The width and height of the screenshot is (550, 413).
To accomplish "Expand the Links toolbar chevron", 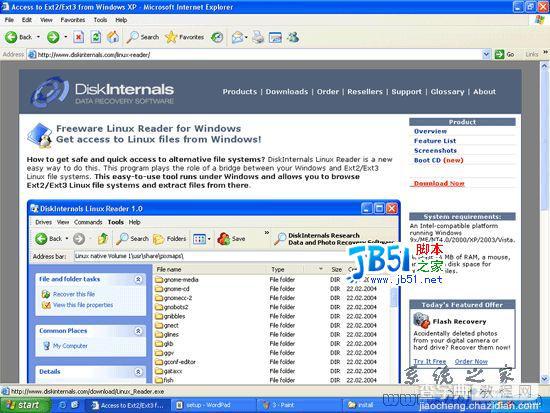I will coord(545,52).
